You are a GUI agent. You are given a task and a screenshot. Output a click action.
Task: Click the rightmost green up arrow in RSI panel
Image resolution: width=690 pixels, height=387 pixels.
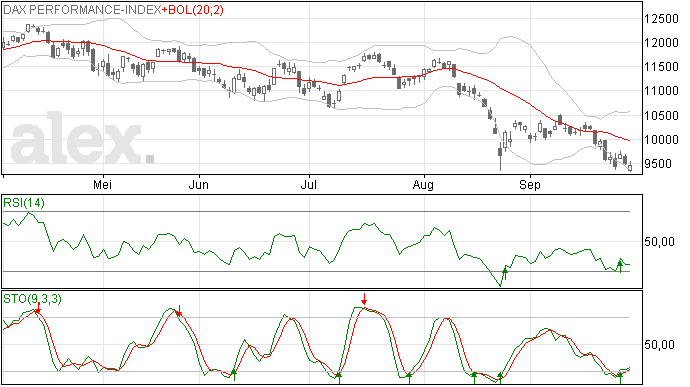pyautogui.click(x=620, y=266)
